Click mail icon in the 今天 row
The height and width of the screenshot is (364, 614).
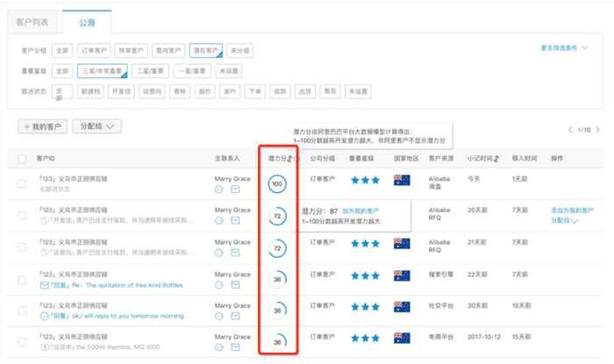coord(235,189)
